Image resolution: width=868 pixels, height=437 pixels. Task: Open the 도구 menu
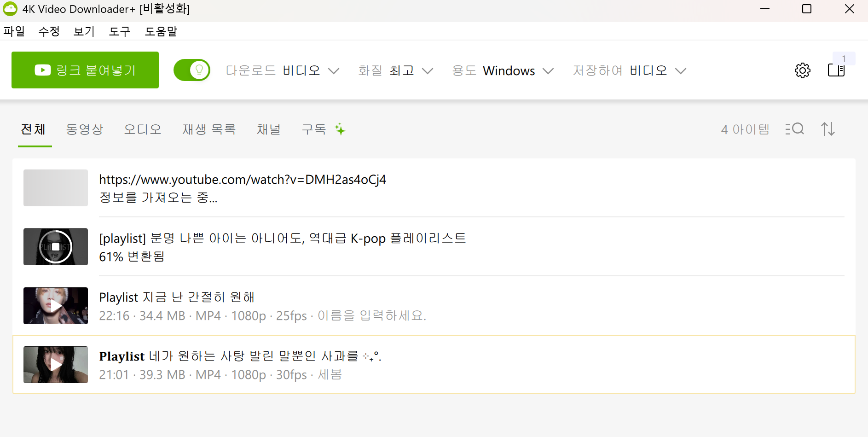120,31
